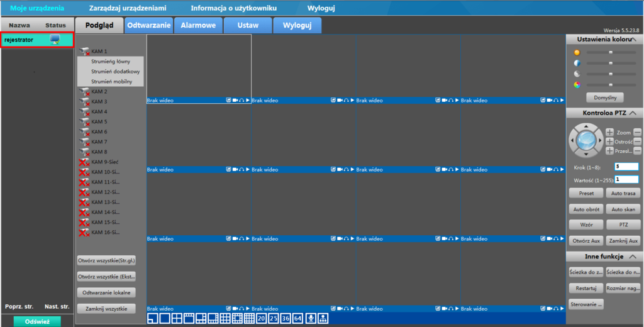Collapse the Kontroloa PTZ section
This screenshot has height=327, width=644.
633,113
